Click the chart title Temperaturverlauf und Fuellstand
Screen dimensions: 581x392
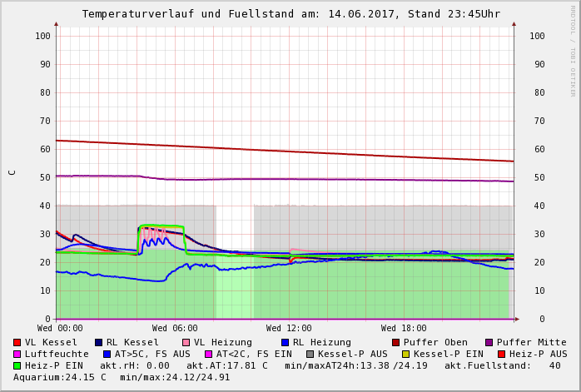pos(290,14)
